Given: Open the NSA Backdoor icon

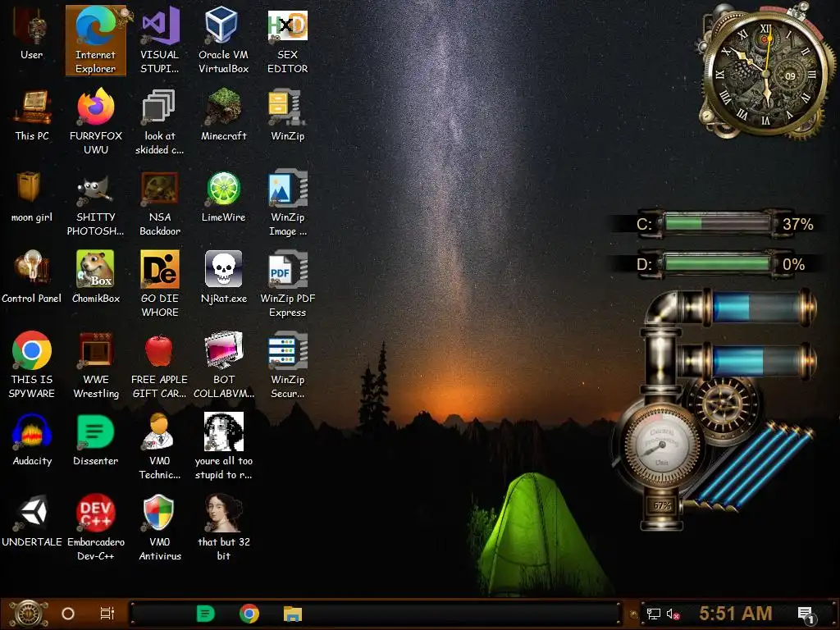Looking at the screenshot, I should pyautogui.click(x=160, y=203).
